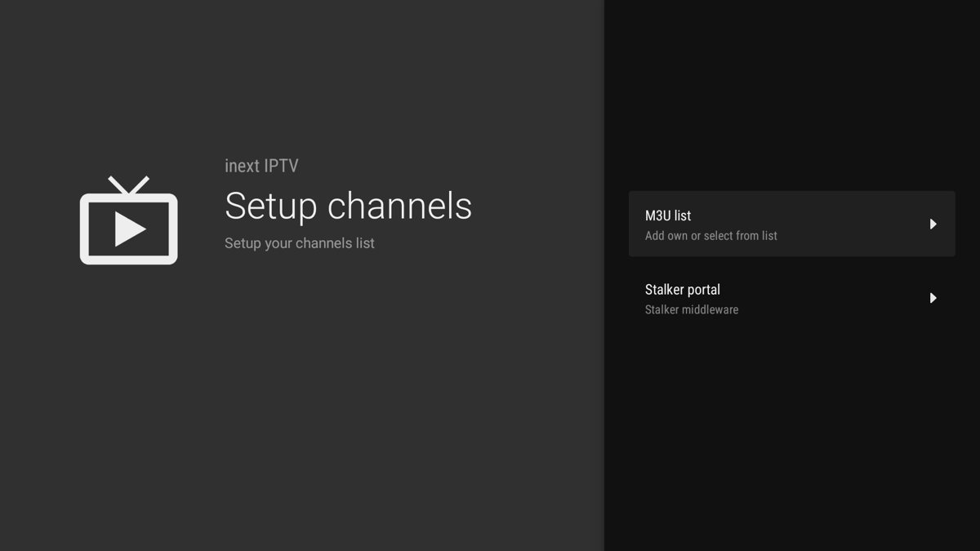The height and width of the screenshot is (551, 980).
Task: Expand the M3U list arrow
Action: pos(933,224)
